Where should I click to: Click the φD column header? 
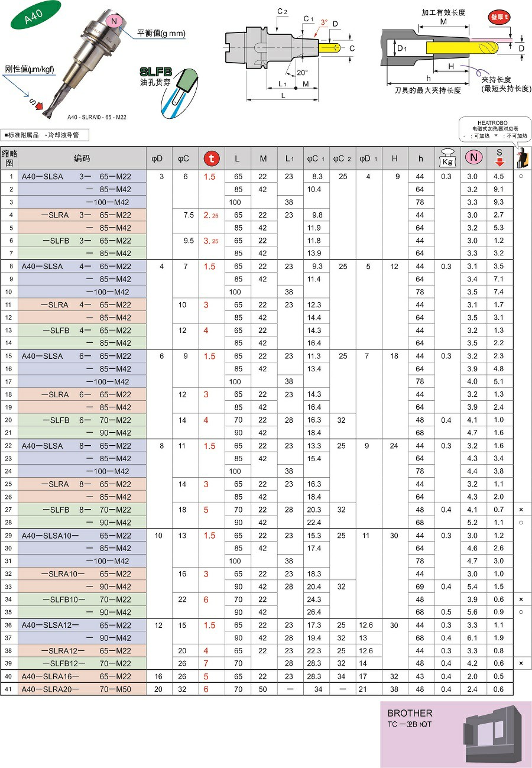point(158,158)
